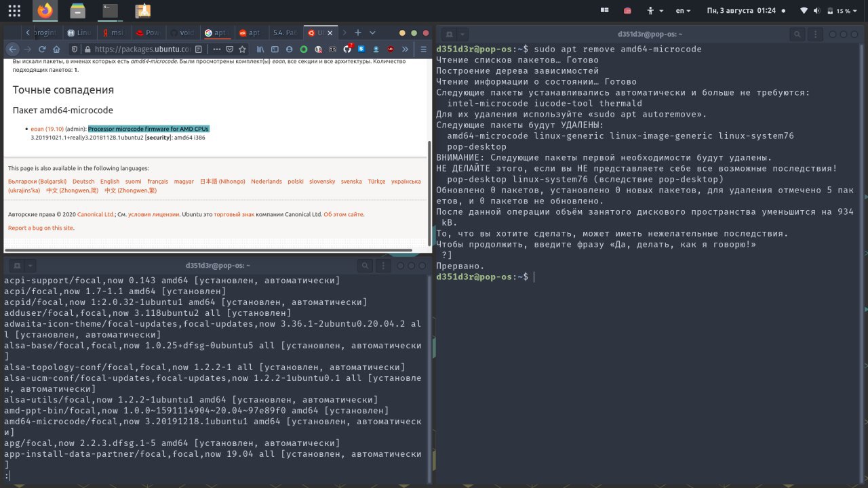Switch to the Google 'apt' tab
Viewport: 868px width, 488px height.
[x=218, y=33]
